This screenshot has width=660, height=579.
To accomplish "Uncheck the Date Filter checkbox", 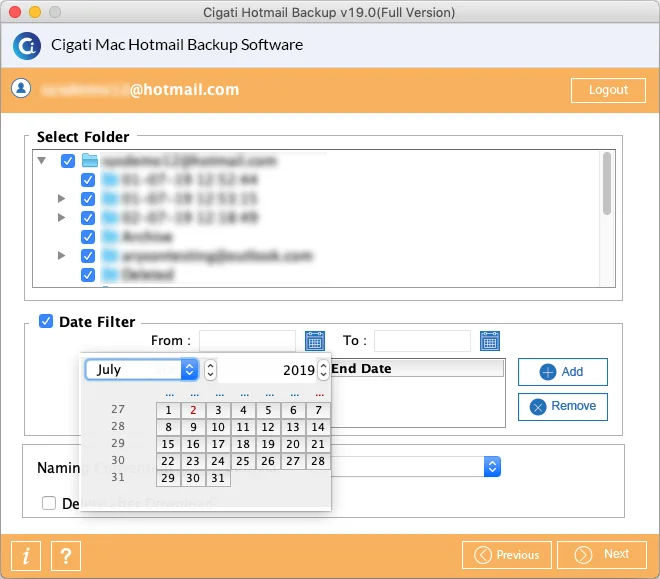I will (x=46, y=321).
